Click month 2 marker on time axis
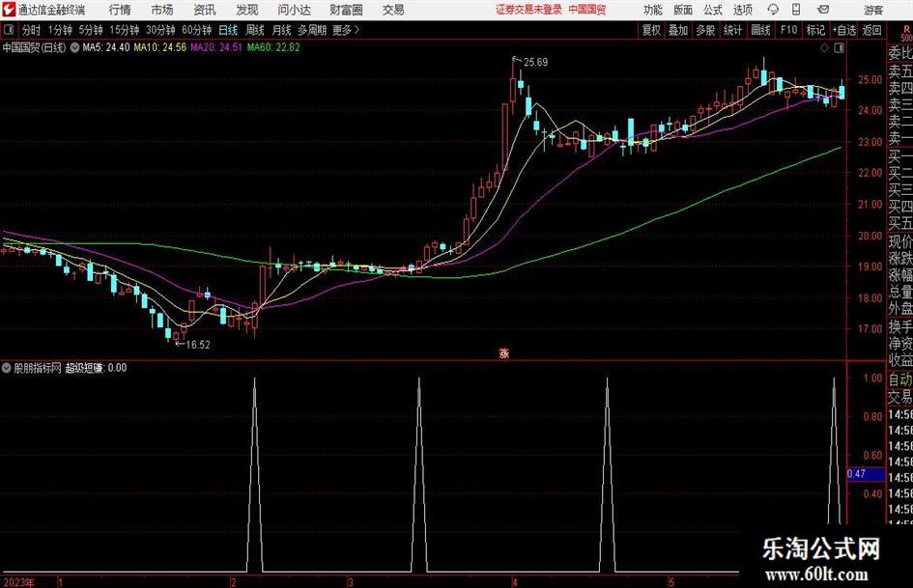 tap(233, 582)
